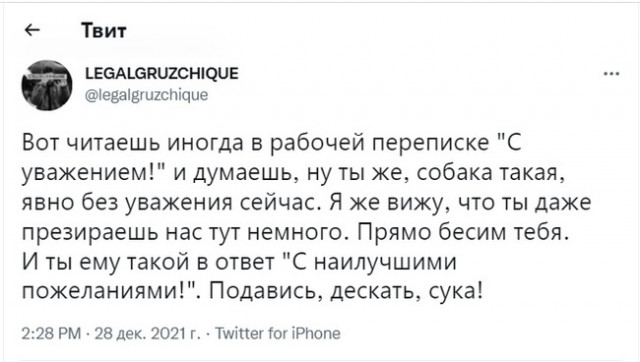Open the three-dot more options menu
Image resolution: width=640 pixels, height=362 pixels.
pos(611,74)
